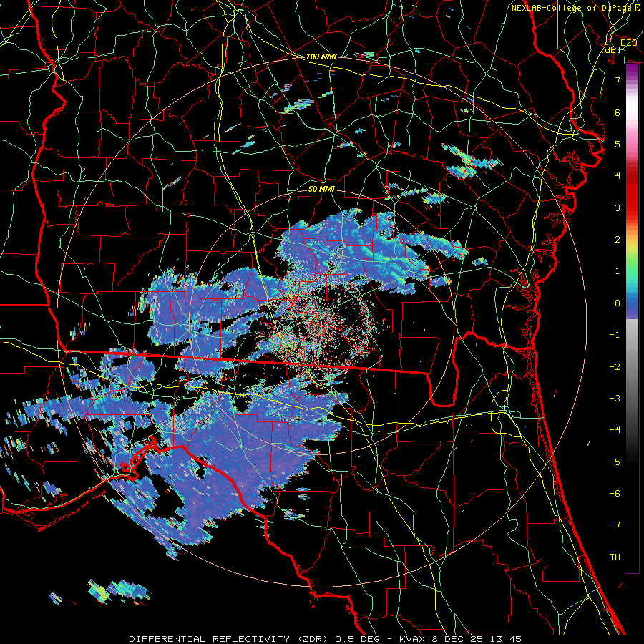Click the DZD legend title
This screenshot has height=644, width=644.
pos(628,43)
